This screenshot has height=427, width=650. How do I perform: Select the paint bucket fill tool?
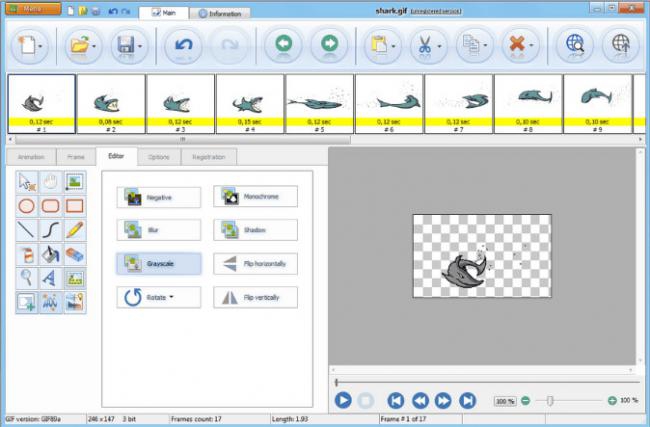[x=51, y=254]
